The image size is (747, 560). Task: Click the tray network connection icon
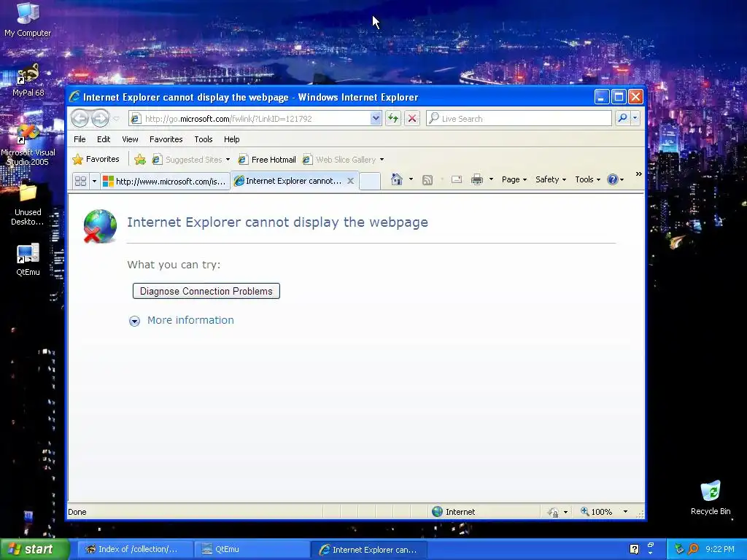pos(679,549)
